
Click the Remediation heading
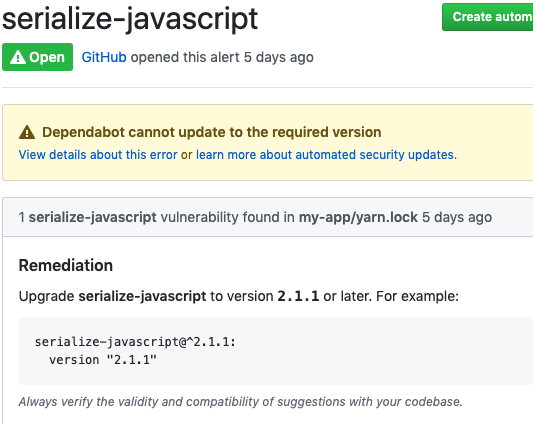(x=66, y=265)
